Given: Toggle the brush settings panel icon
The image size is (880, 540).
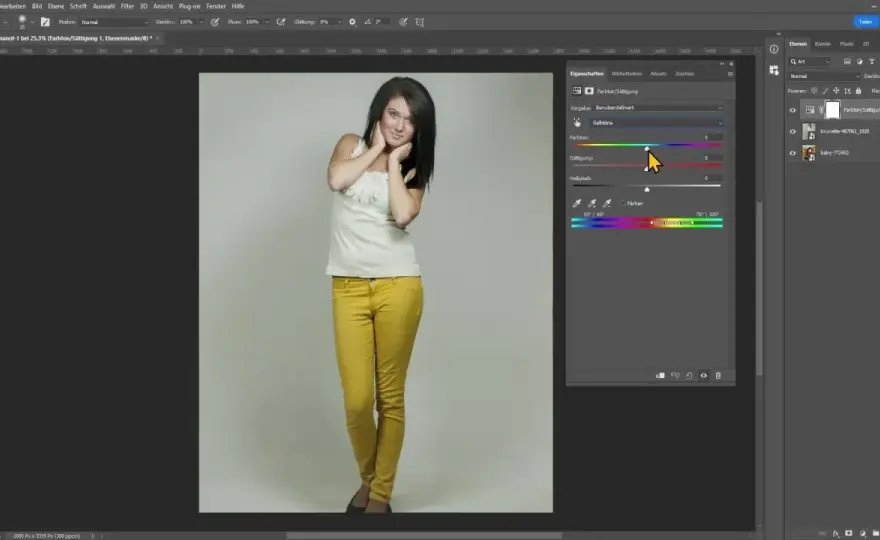Looking at the screenshot, I should 45,22.
